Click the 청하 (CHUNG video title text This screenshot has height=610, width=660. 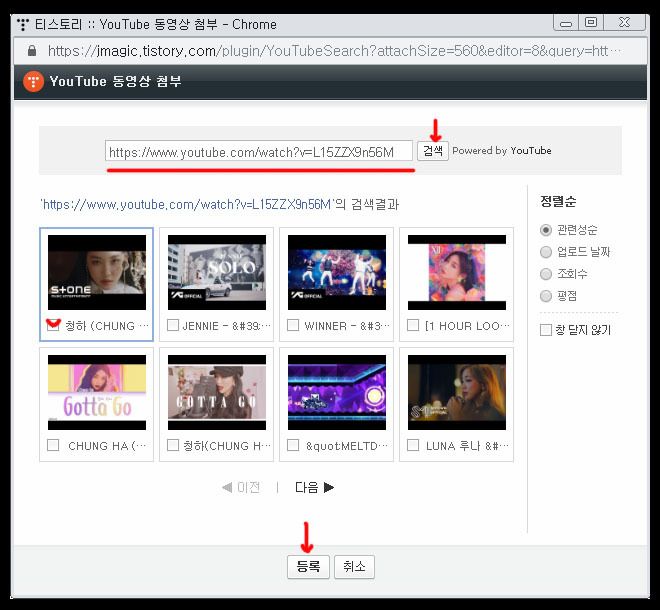click(107, 326)
